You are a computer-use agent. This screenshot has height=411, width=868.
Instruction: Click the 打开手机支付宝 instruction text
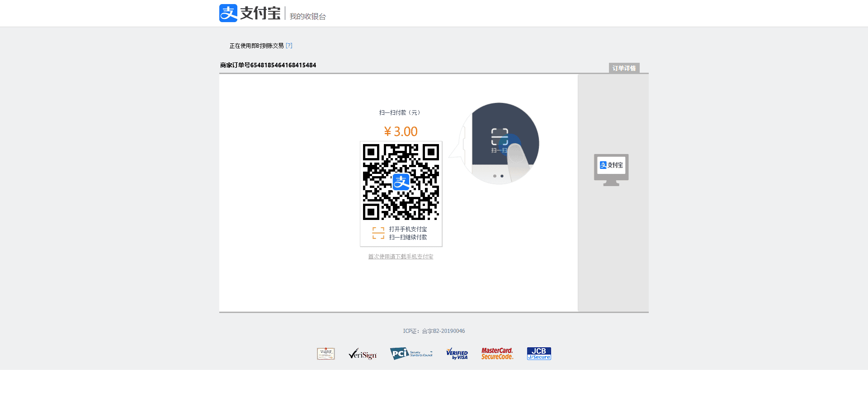(x=408, y=229)
